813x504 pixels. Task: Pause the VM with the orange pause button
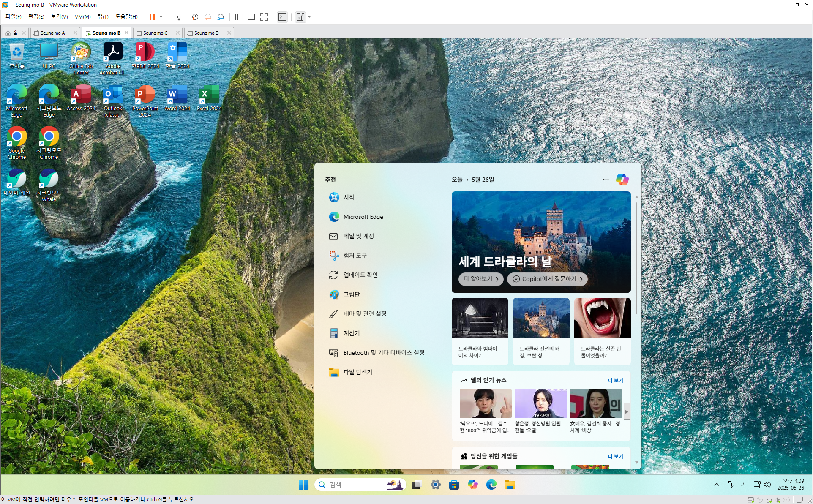pos(152,17)
